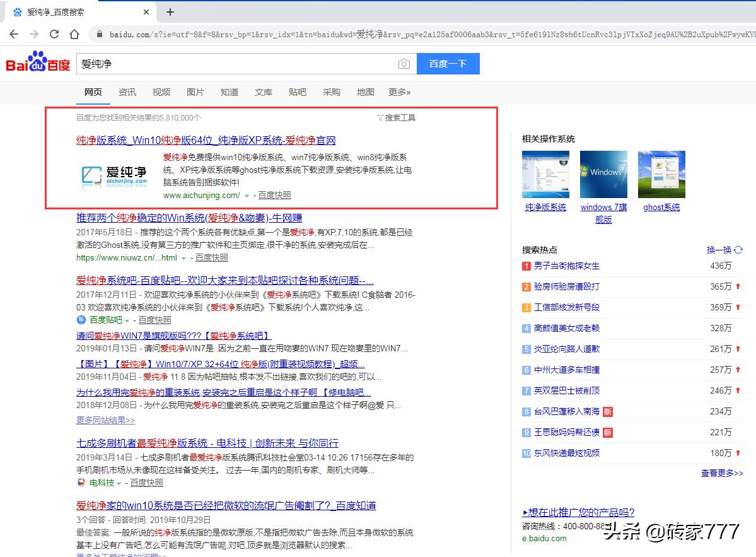
Task: Click the camera icon for image search
Action: click(x=404, y=64)
